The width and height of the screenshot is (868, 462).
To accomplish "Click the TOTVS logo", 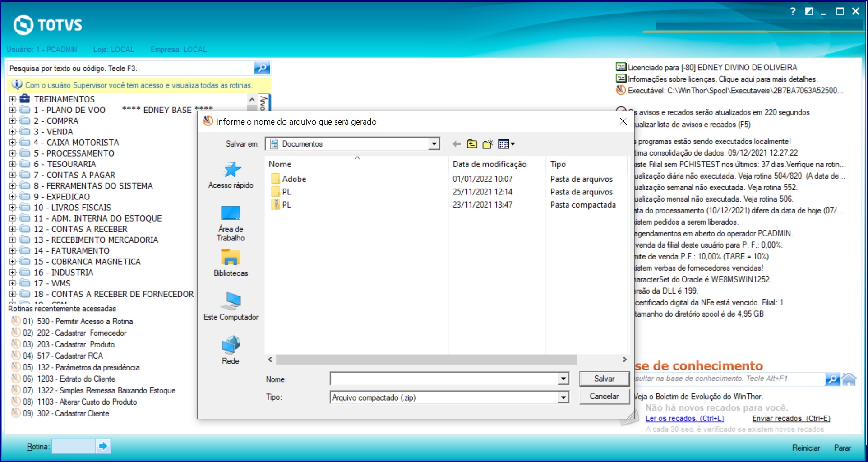I will click(48, 25).
